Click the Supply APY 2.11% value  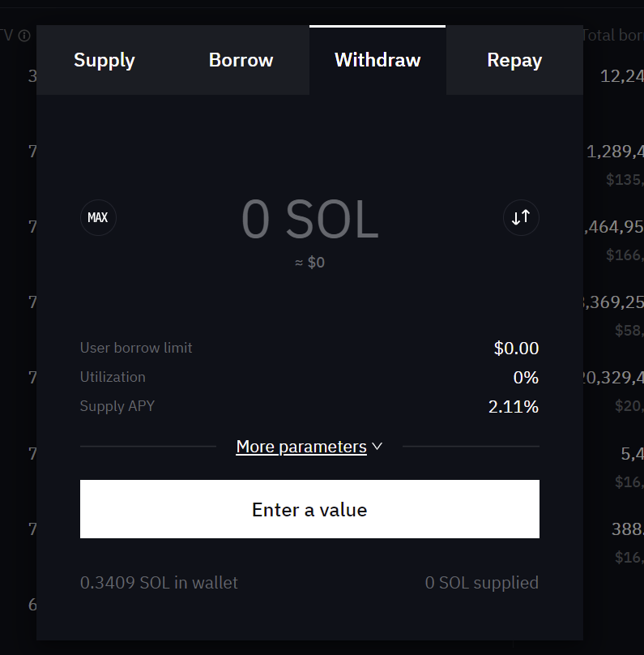[513, 407]
